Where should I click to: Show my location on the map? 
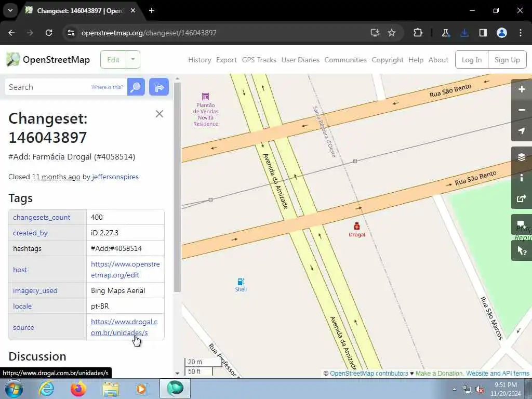point(522,131)
